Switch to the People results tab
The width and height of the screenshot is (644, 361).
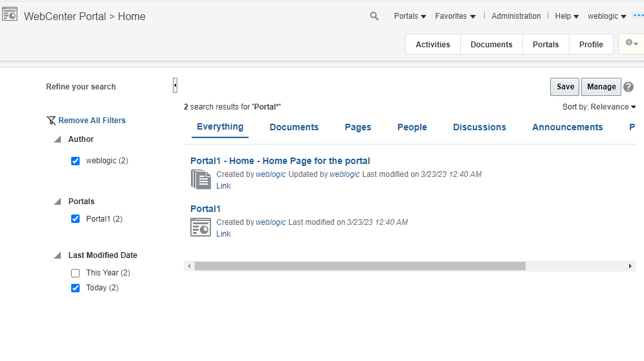(412, 127)
